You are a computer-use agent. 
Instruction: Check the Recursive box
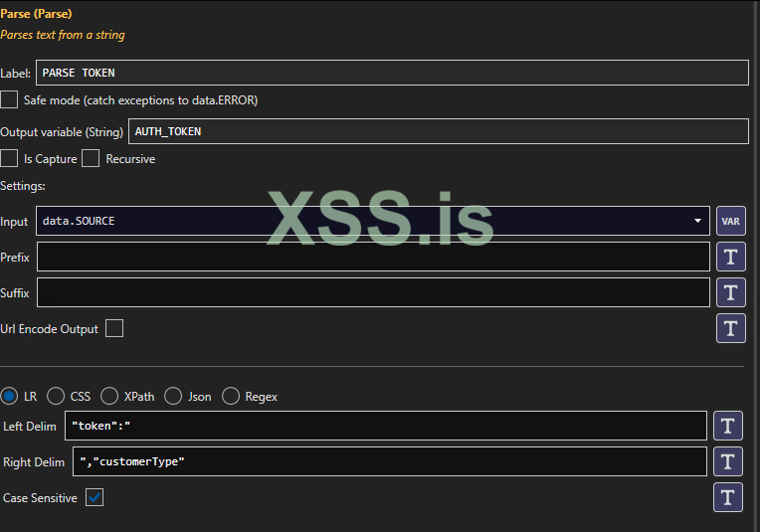click(x=91, y=158)
